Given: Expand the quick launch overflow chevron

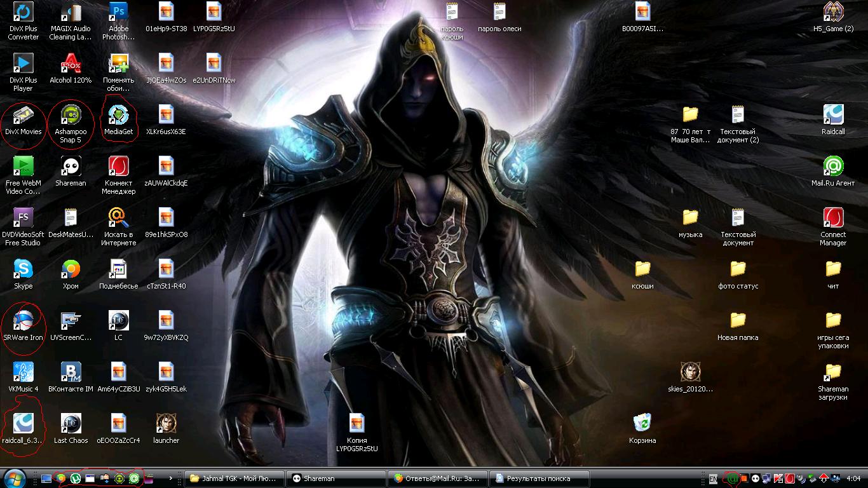Looking at the screenshot, I should (x=171, y=478).
